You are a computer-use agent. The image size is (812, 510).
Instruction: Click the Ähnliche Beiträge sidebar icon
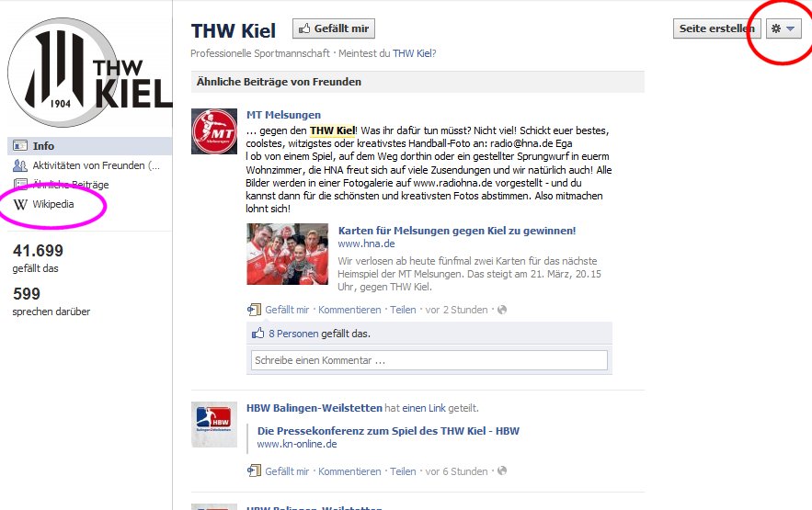click(x=20, y=184)
